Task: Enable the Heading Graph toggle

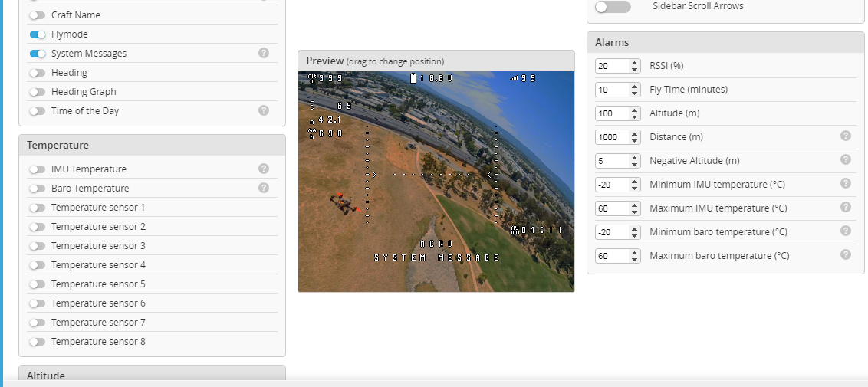Action: point(37,92)
